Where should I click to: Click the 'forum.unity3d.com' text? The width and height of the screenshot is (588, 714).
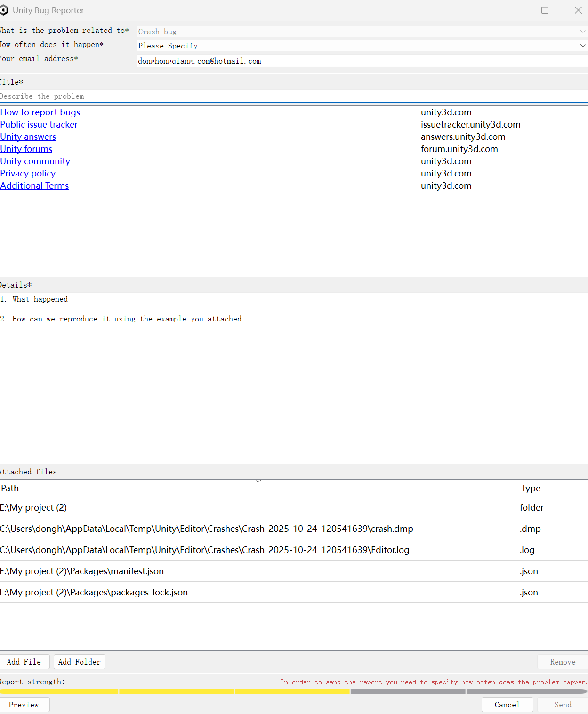click(x=459, y=149)
